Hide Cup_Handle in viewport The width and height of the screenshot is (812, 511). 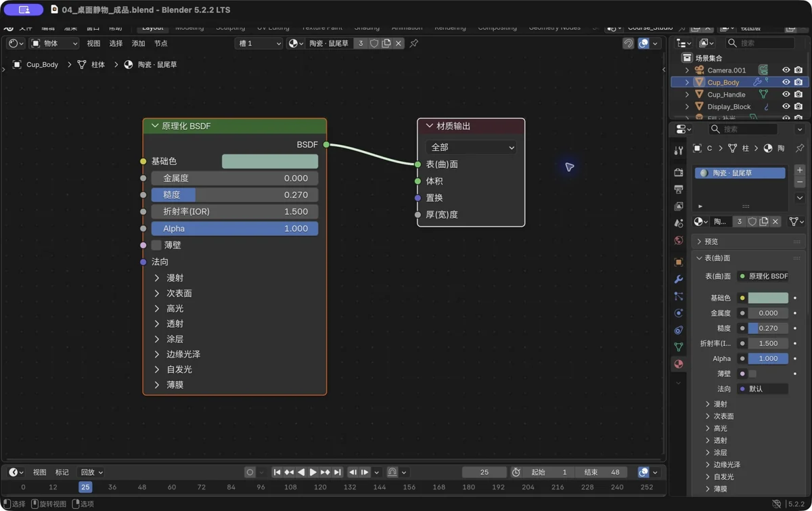tap(786, 94)
